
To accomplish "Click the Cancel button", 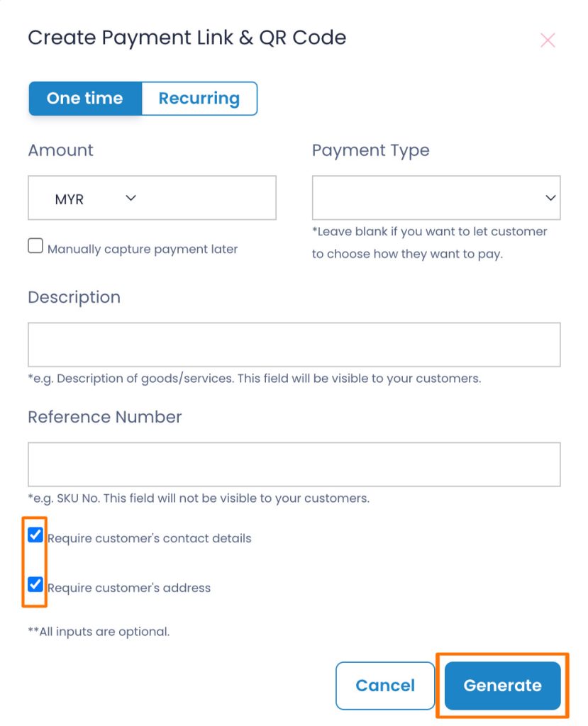I will 385,686.
